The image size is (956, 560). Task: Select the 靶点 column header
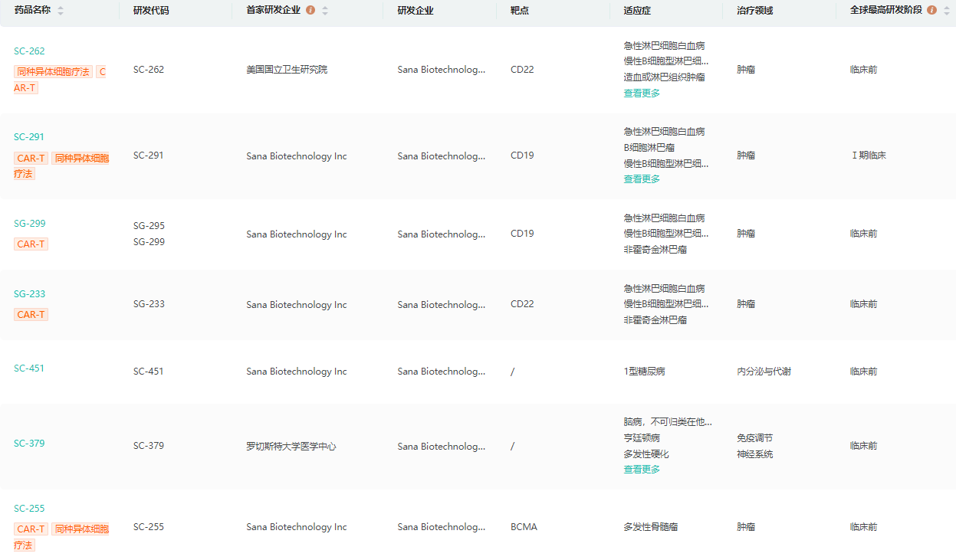[519, 11]
